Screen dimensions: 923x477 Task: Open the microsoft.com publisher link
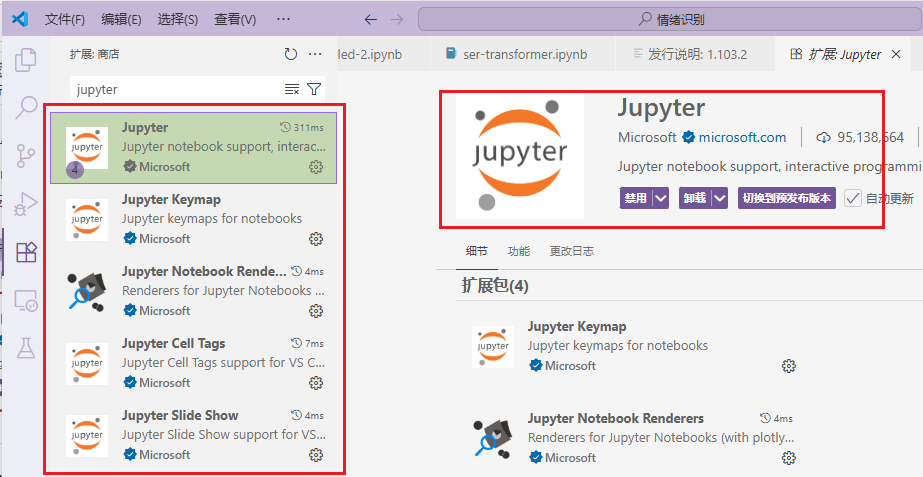tap(742, 137)
